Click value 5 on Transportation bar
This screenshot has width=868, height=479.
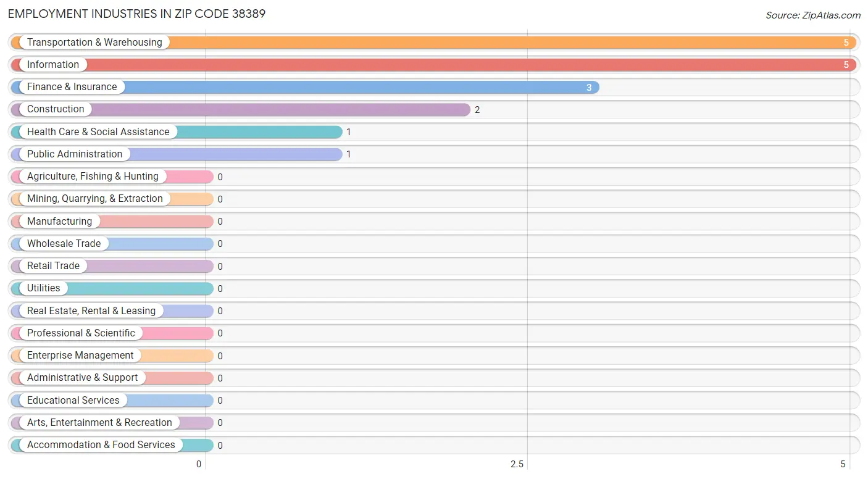point(846,43)
